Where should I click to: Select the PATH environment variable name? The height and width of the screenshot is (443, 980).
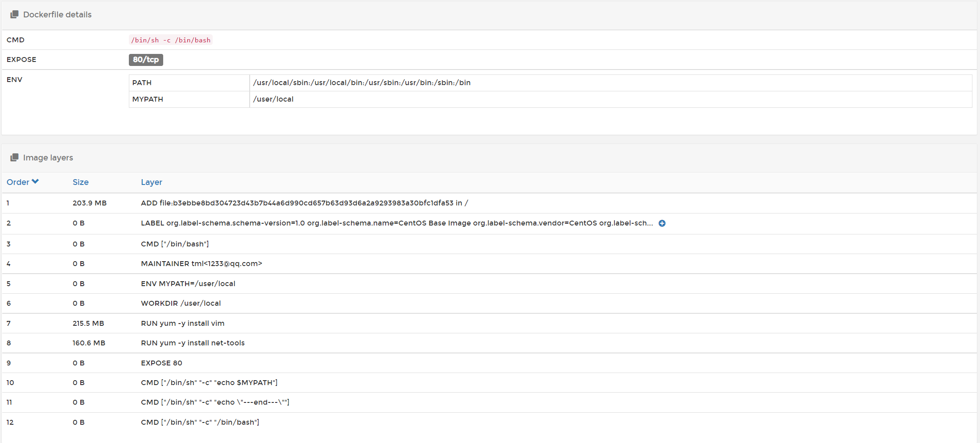tap(142, 83)
